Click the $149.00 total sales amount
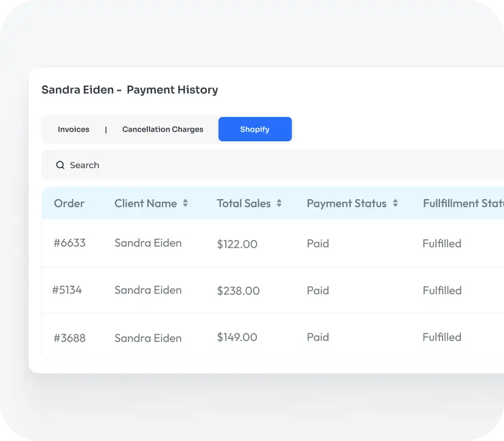Screen dimensions: 504x441 point(237,337)
